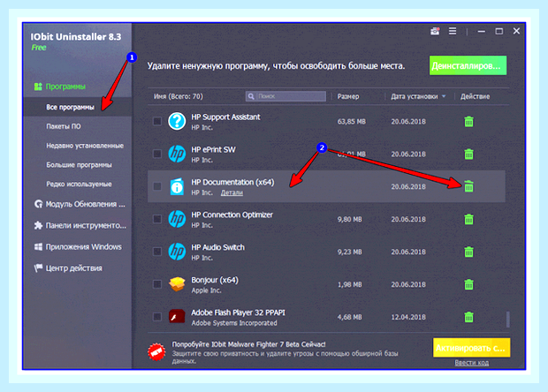The image size is (548, 392).
Task: Check the HP Documentation (x64) box
Action: coord(157,186)
